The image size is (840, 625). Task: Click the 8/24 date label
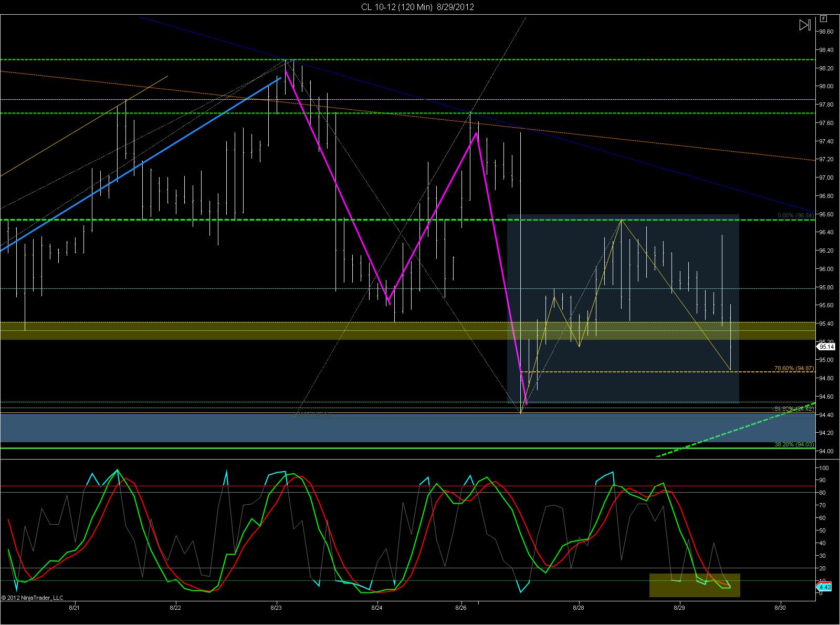[x=377, y=607]
